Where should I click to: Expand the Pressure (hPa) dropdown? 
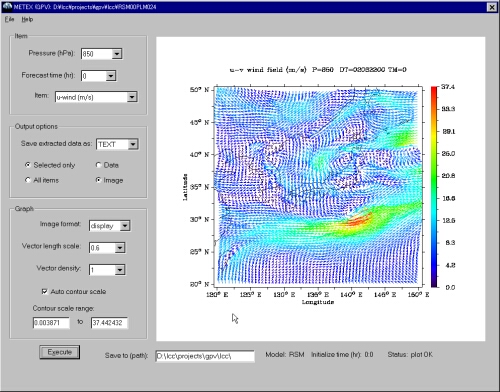tap(117, 54)
